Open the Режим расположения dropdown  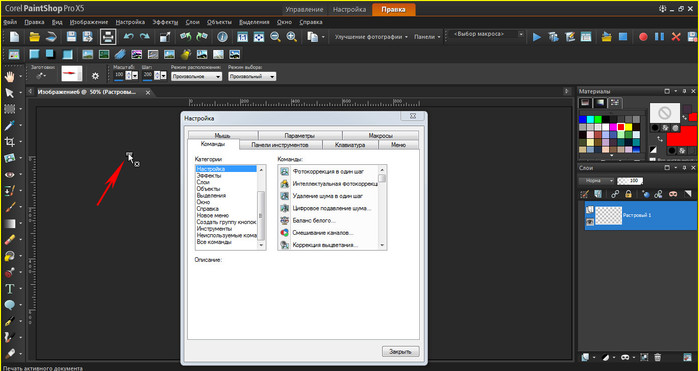(197, 77)
